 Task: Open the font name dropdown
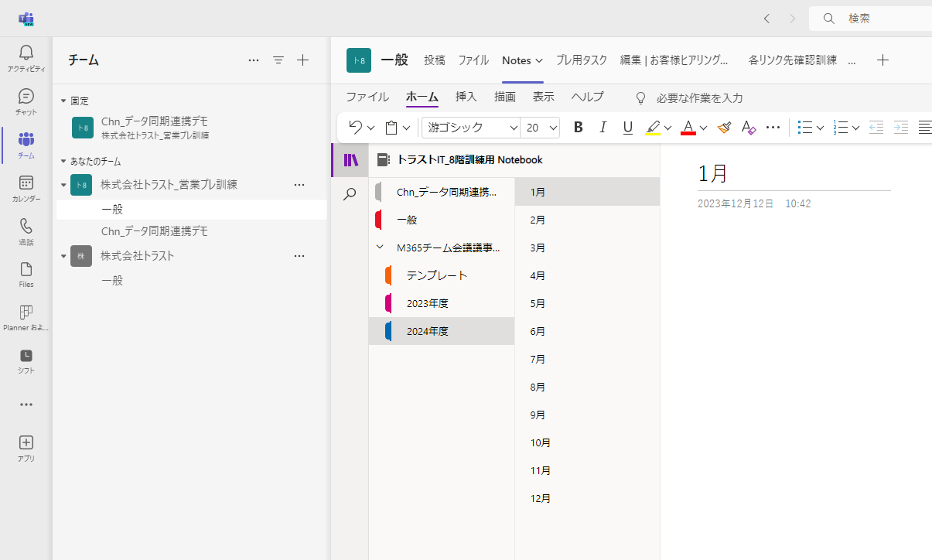point(514,128)
